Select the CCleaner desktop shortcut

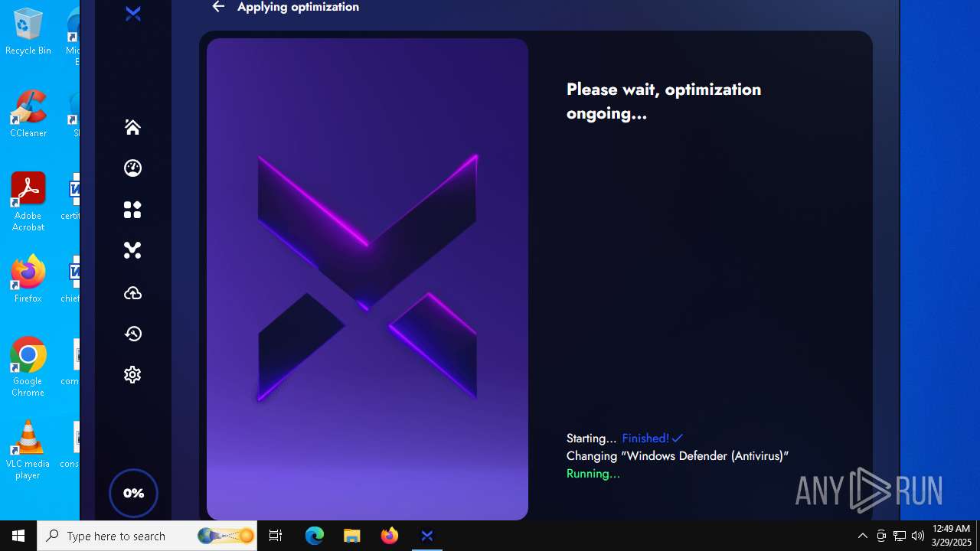(28, 114)
